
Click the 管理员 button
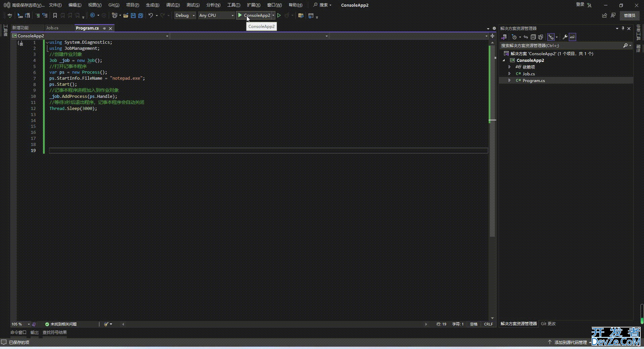(x=630, y=15)
